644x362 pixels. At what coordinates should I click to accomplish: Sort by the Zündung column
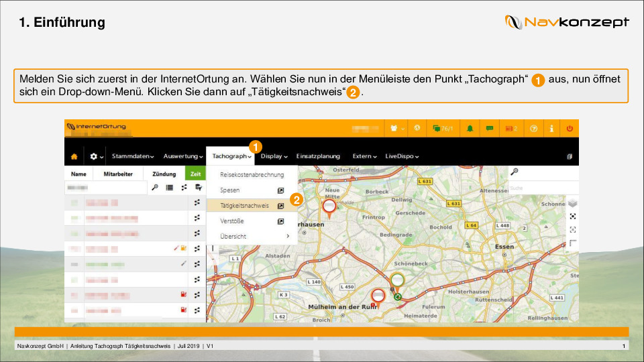tap(164, 174)
